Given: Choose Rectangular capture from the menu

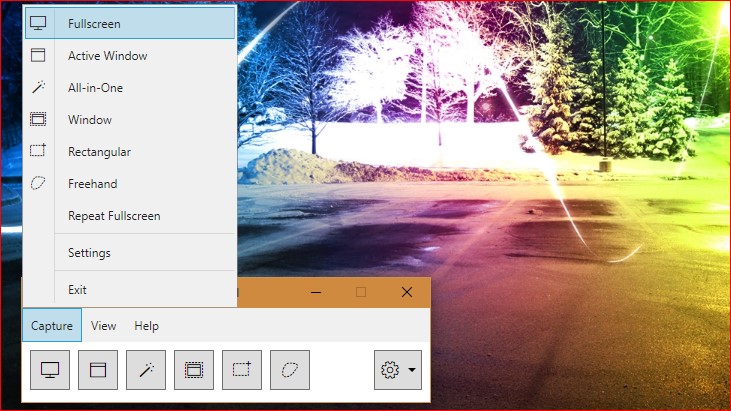Looking at the screenshot, I should (130, 152).
